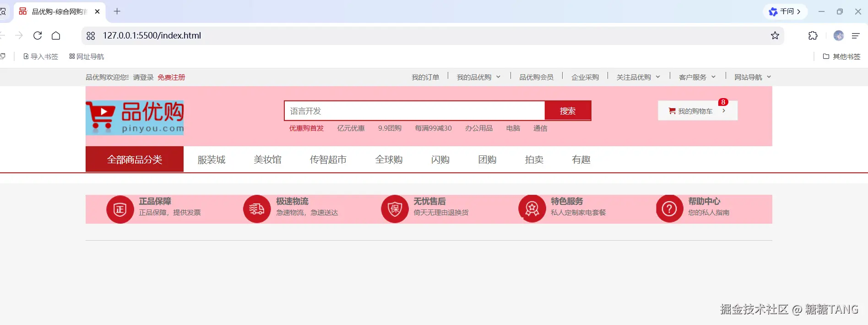Go to 拍卖 nav tab
868x325 pixels.
[x=534, y=160]
